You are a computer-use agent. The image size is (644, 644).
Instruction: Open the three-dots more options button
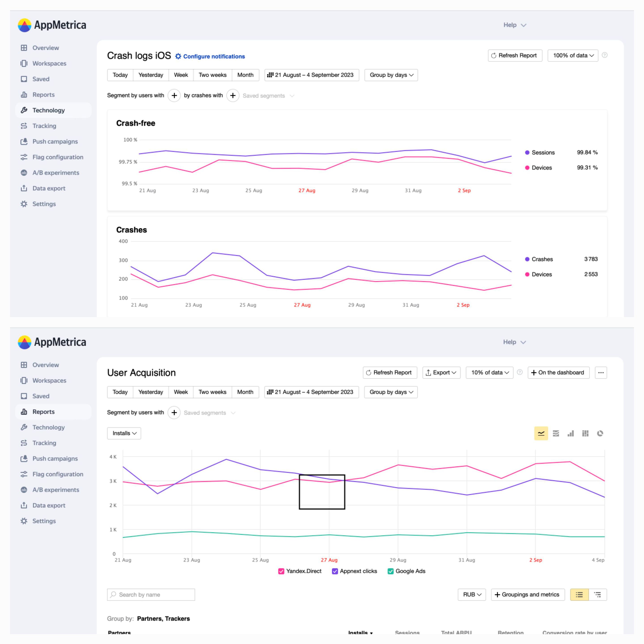point(601,373)
